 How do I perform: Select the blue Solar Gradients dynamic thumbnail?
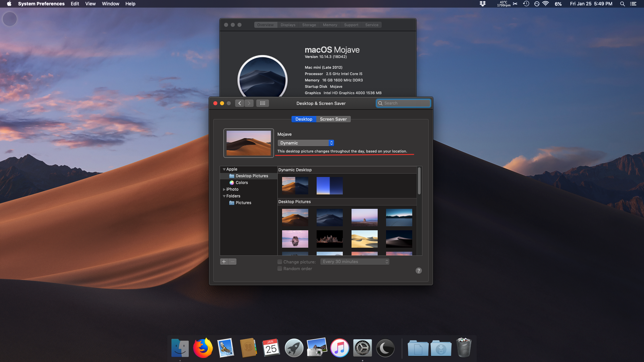330,186
